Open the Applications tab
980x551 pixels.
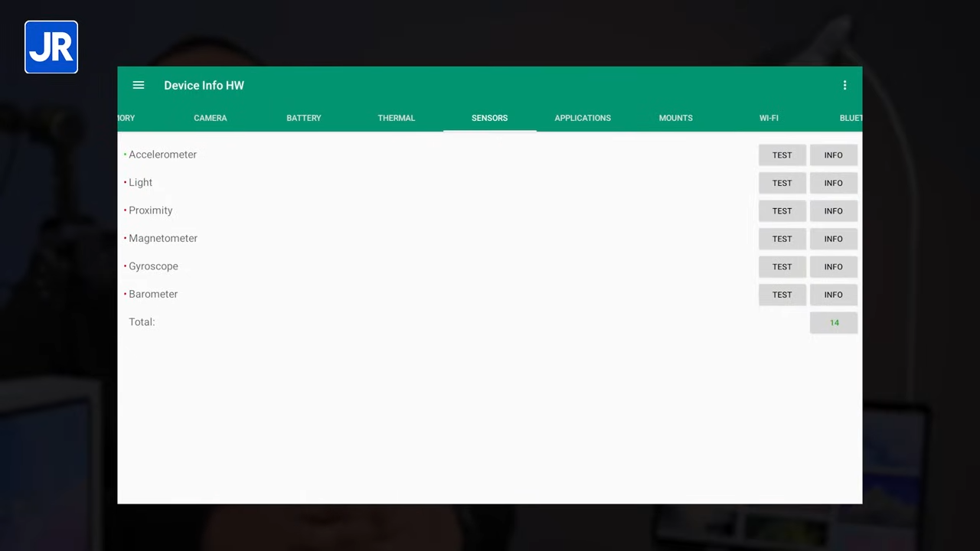click(x=583, y=118)
